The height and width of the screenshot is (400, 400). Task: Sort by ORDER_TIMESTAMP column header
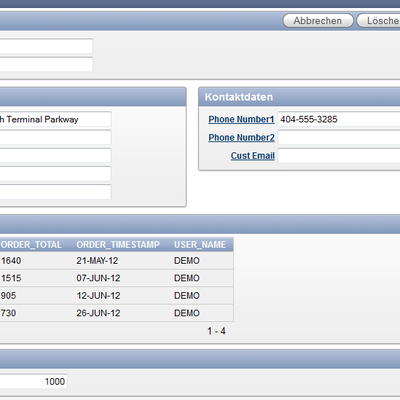pyautogui.click(x=118, y=245)
